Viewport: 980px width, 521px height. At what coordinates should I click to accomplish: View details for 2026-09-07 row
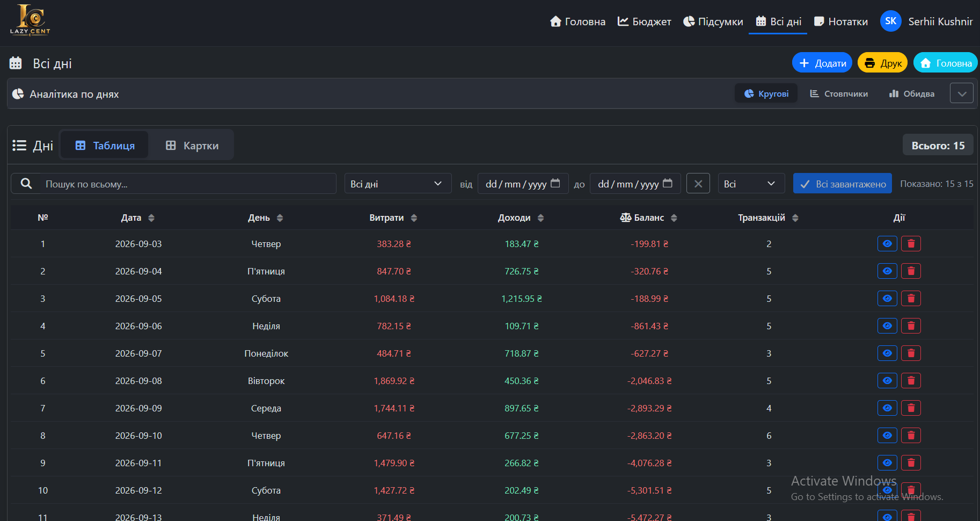tap(887, 353)
